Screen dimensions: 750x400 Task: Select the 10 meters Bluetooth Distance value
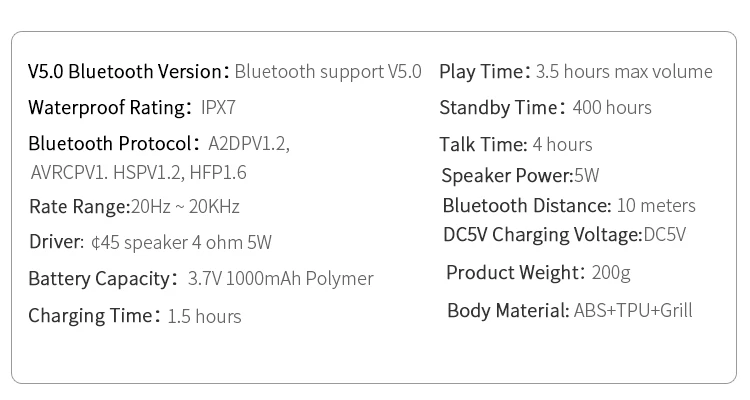(x=656, y=205)
